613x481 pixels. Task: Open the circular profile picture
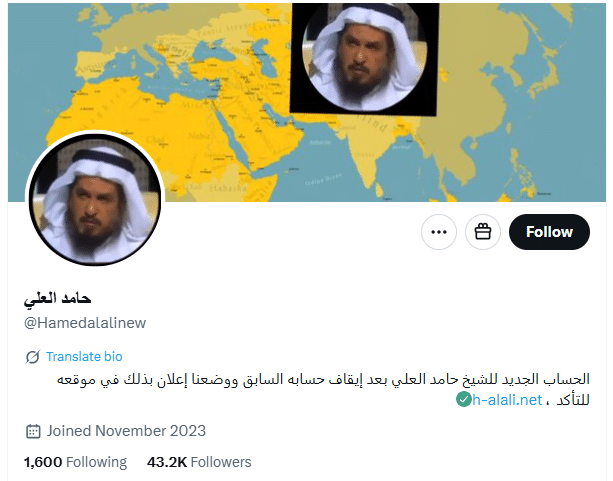[x=95, y=199]
